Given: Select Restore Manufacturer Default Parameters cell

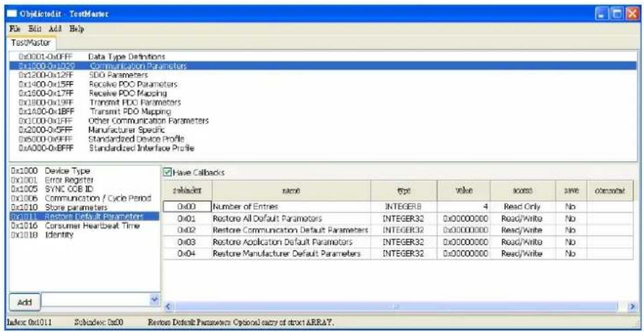Looking at the screenshot, I should tap(291, 253).
